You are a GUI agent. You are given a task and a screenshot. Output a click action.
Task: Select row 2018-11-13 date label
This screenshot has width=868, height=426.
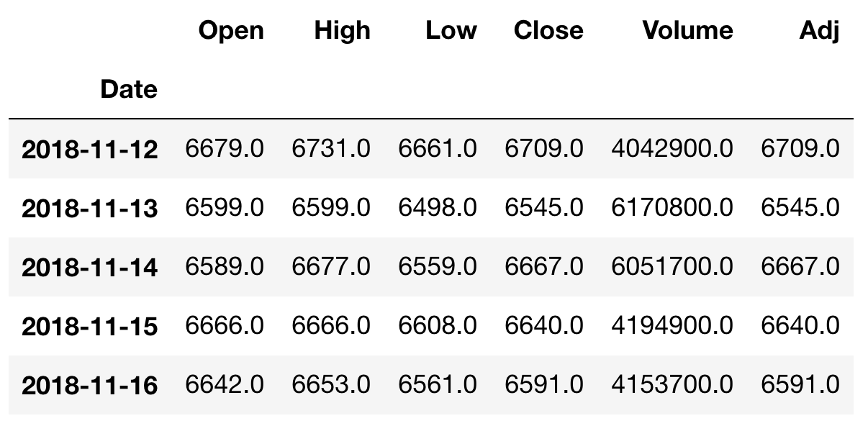(x=90, y=208)
